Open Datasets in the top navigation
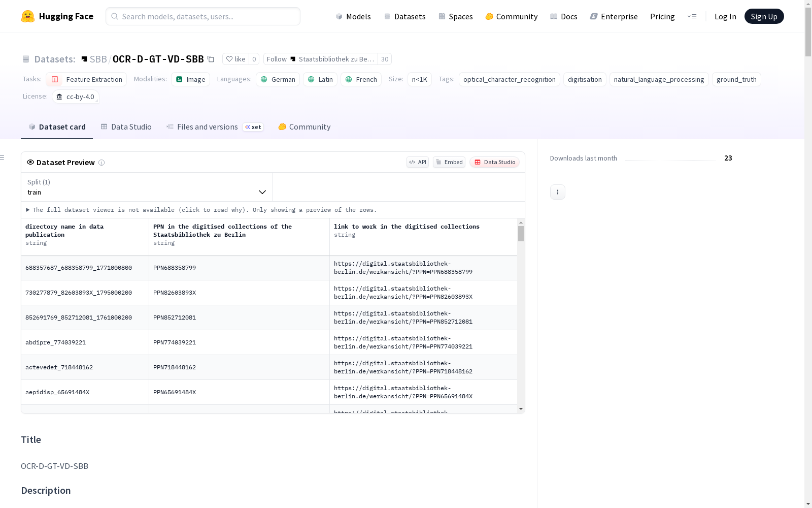The image size is (812, 508). 404,17
